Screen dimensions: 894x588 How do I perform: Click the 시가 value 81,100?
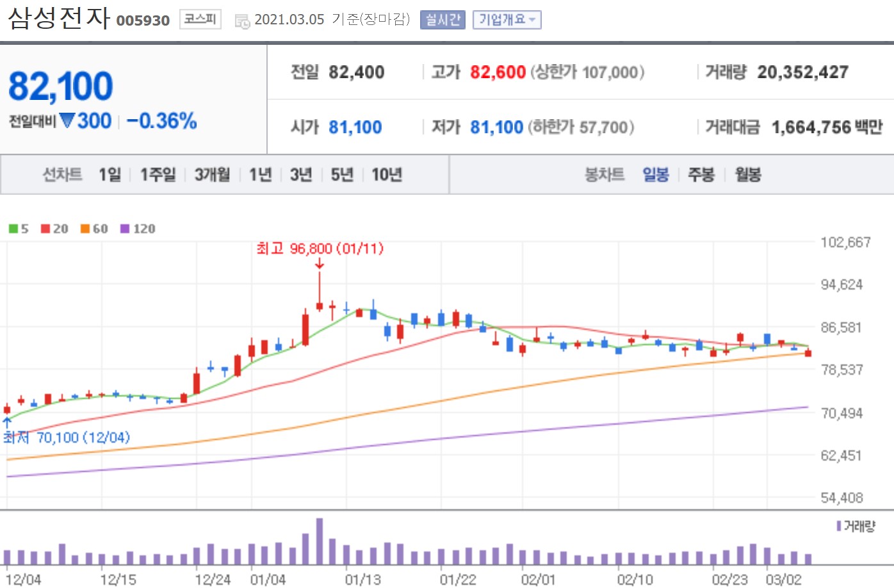pos(355,127)
